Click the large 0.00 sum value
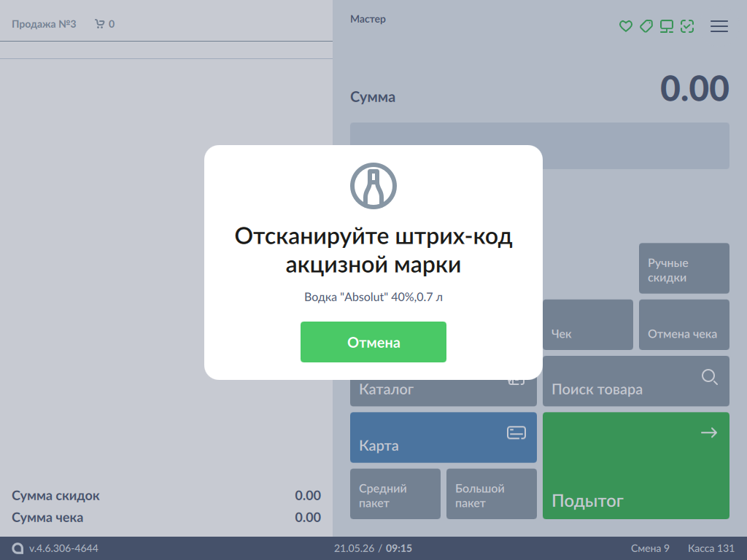747x560 pixels. tap(694, 88)
